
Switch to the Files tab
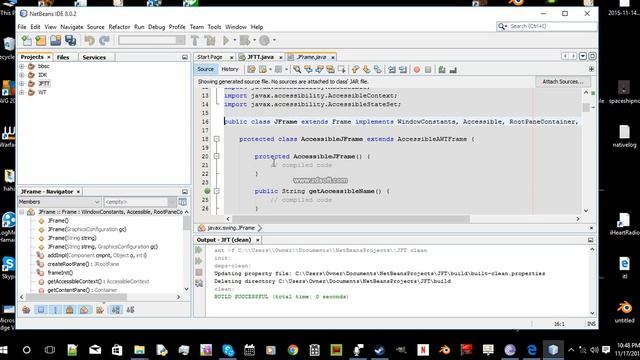[x=63, y=57]
